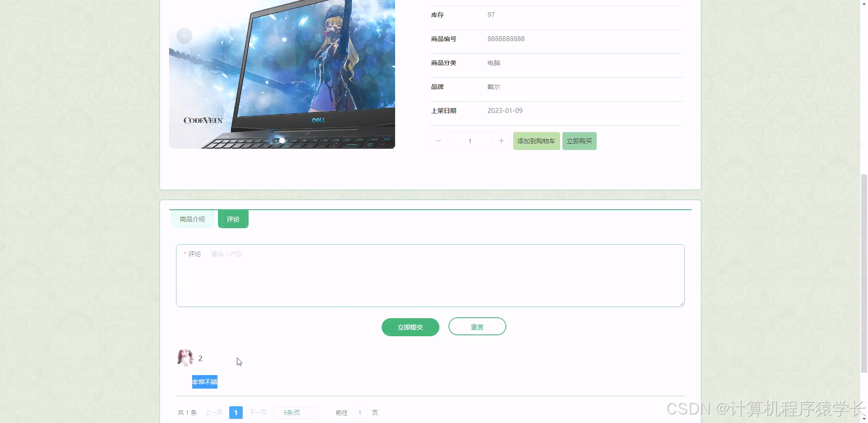Click the previous image arrow on the carousel
Image resolution: width=868 pixels, height=423 pixels.
coord(184,35)
